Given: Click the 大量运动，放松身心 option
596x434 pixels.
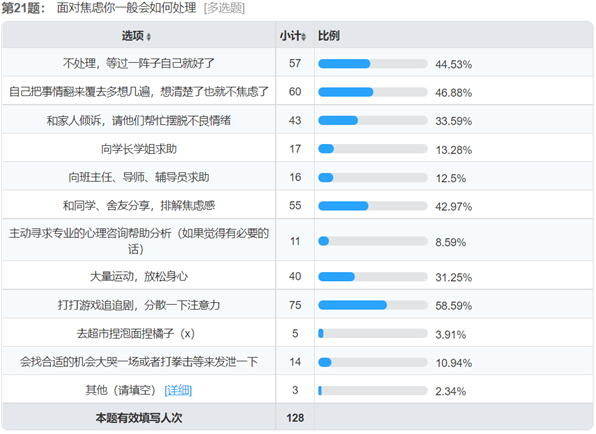Looking at the screenshot, I should click(x=139, y=276).
